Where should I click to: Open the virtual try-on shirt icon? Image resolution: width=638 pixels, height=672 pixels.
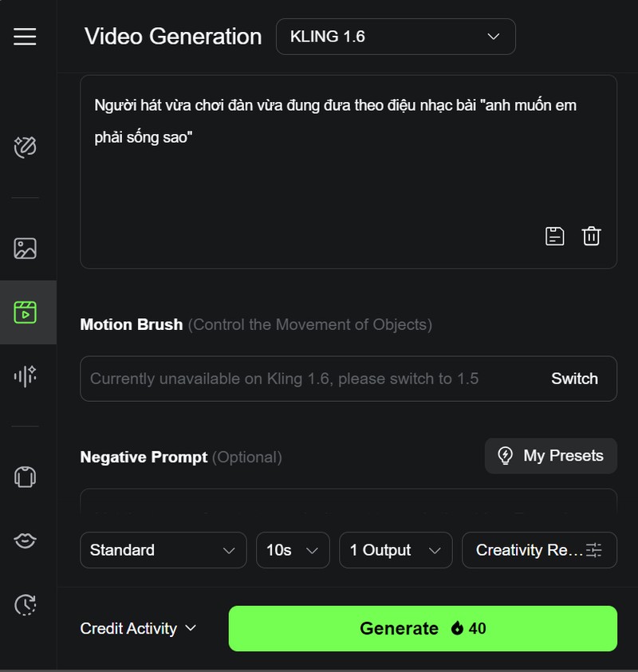(26, 477)
